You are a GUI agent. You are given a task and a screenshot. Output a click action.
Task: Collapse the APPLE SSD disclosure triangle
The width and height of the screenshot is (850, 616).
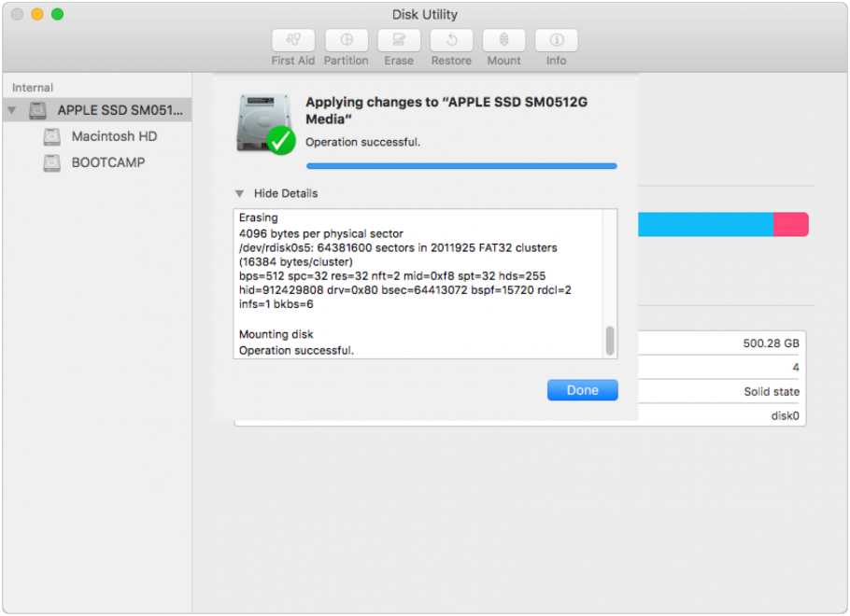(12, 110)
